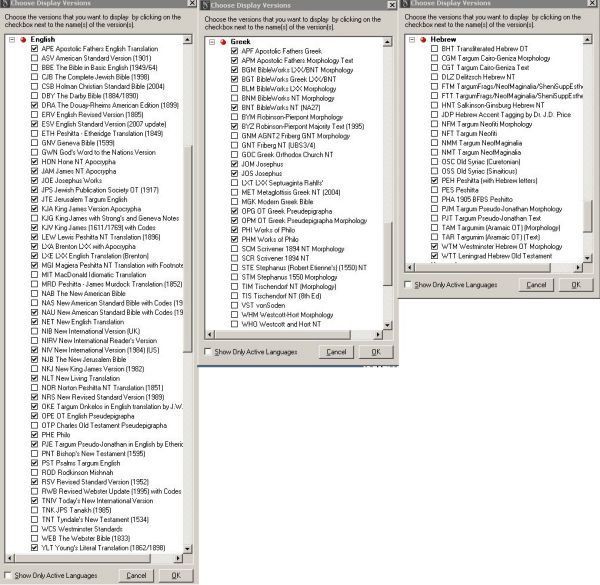Check SCR Scrivener 1894 NT

(235, 258)
